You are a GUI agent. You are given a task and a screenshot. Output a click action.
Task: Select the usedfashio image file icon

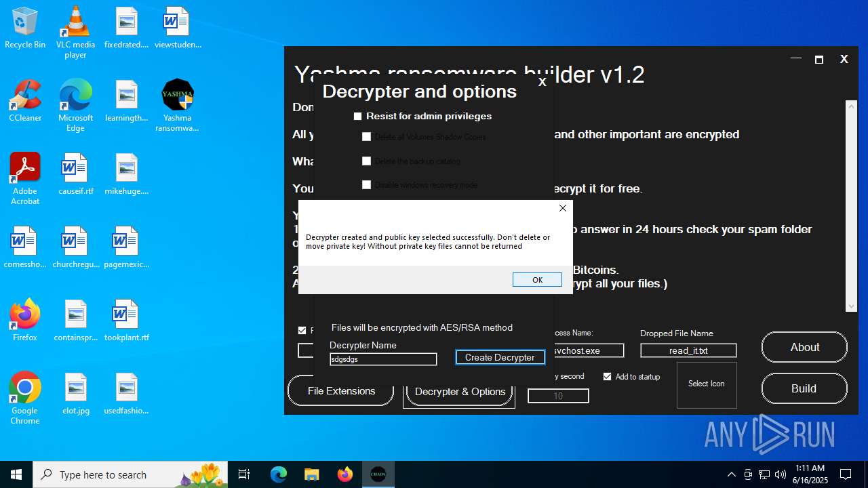tap(126, 394)
